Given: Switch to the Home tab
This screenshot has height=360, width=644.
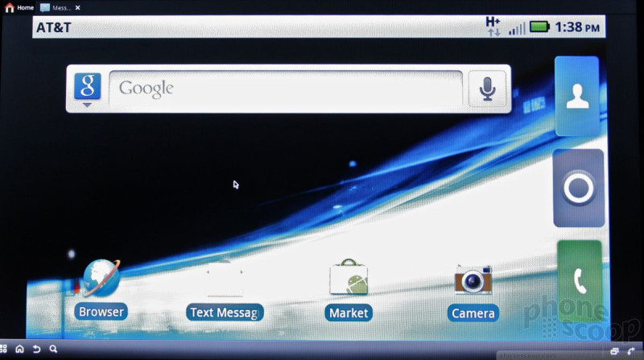Looking at the screenshot, I should 19,7.
